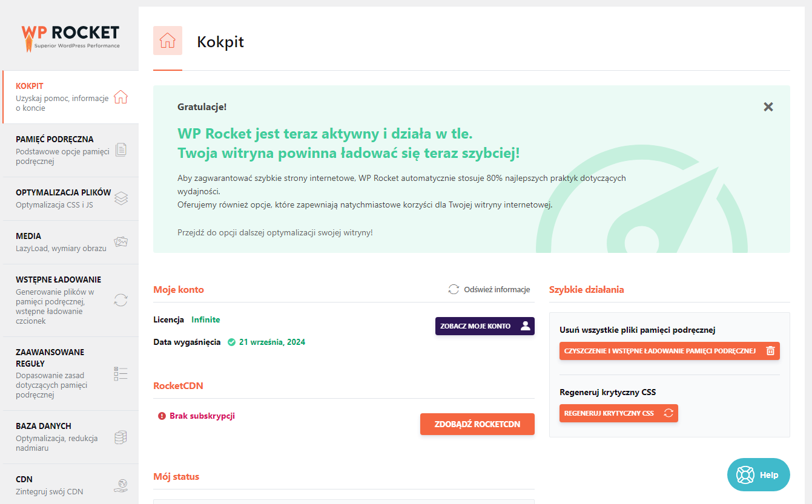
Task: Open the Media settings tab
Action: point(28,236)
